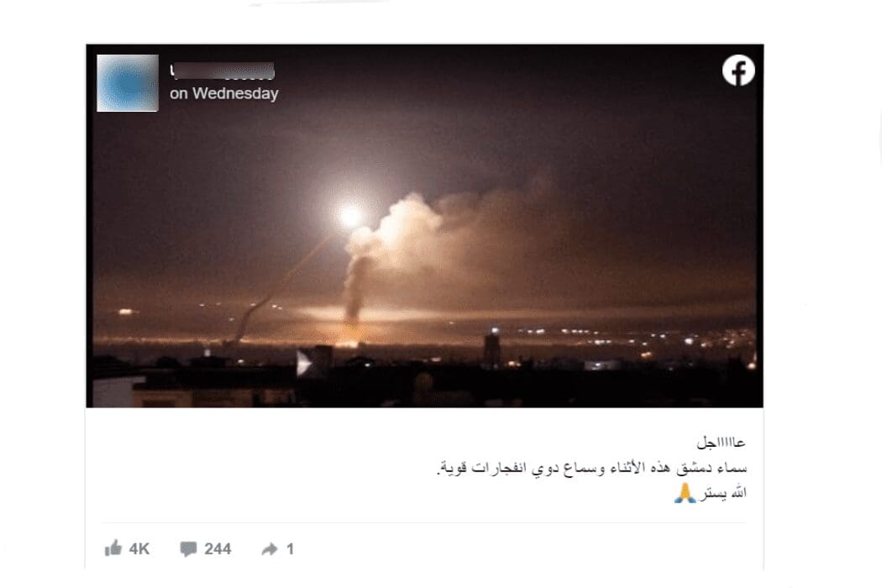Click the dark smoke column in the video
Viewport: 882px width, 588px height.
(355, 290)
